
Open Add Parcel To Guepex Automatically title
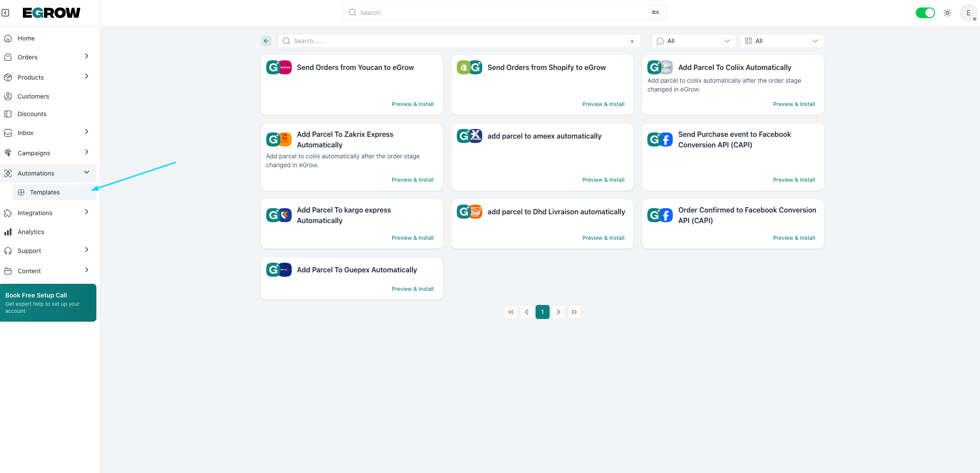[x=357, y=270]
